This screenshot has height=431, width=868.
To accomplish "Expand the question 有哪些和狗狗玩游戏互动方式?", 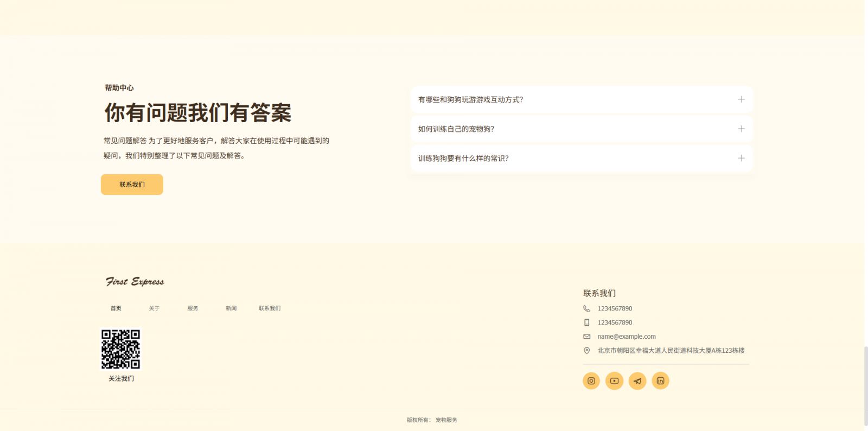I will [x=582, y=99].
